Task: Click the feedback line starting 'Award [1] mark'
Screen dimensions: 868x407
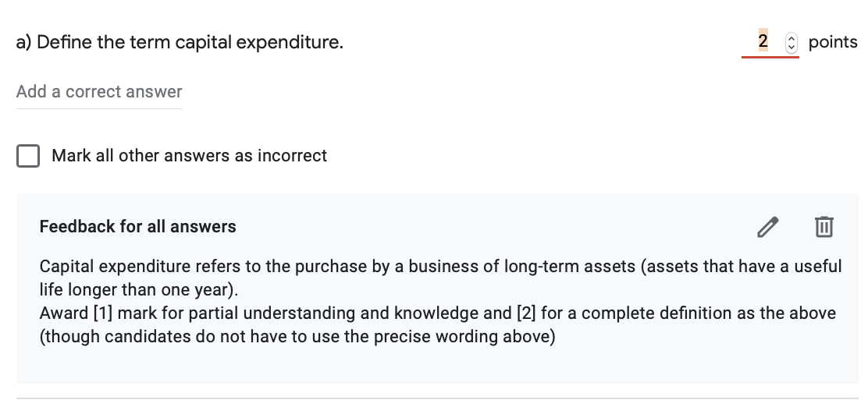Action: (x=437, y=313)
